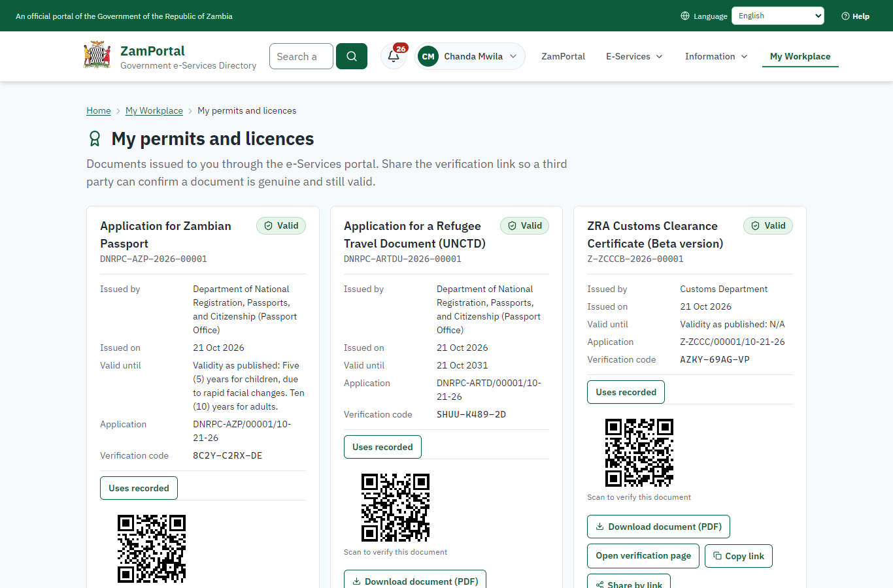Expand the Chanda Mwila account menu
Image resolution: width=893 pixels, height=588 pixels.
coord(471,56)
